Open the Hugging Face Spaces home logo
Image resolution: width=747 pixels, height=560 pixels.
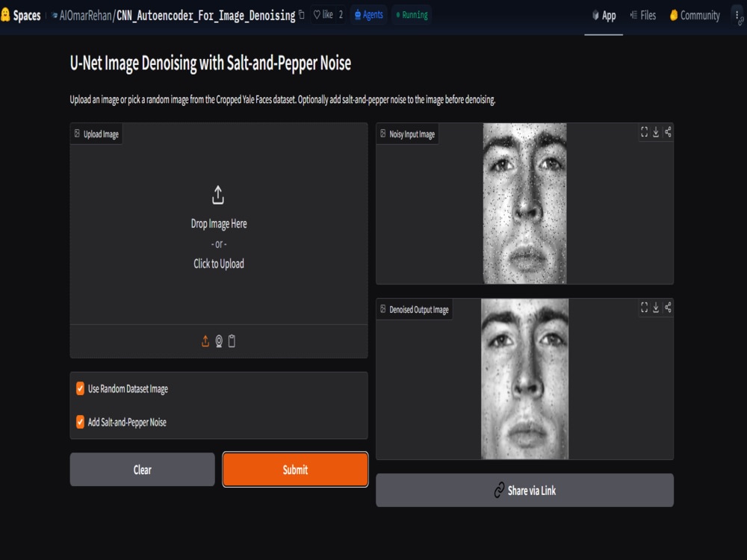(5, 15)
